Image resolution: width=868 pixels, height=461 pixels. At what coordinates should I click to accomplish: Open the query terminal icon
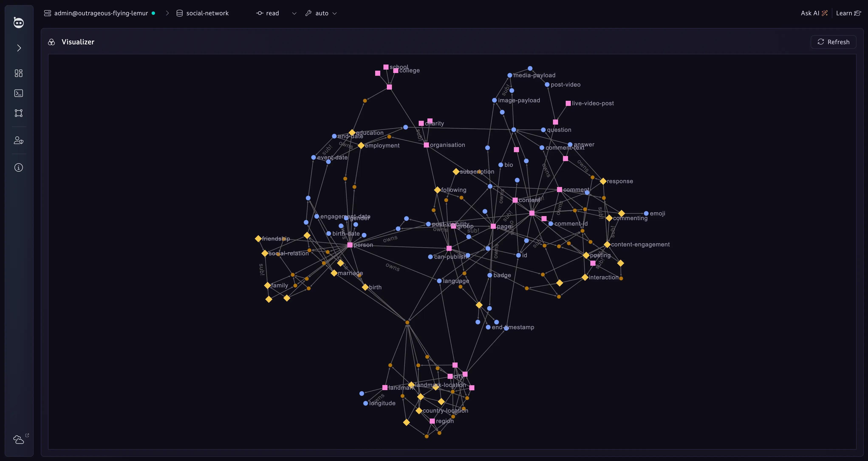click(x=18, y=93)
